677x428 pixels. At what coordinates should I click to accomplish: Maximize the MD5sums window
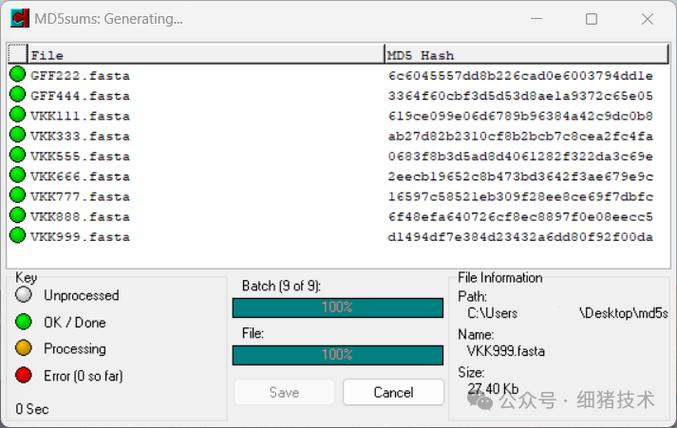[592, 19]
